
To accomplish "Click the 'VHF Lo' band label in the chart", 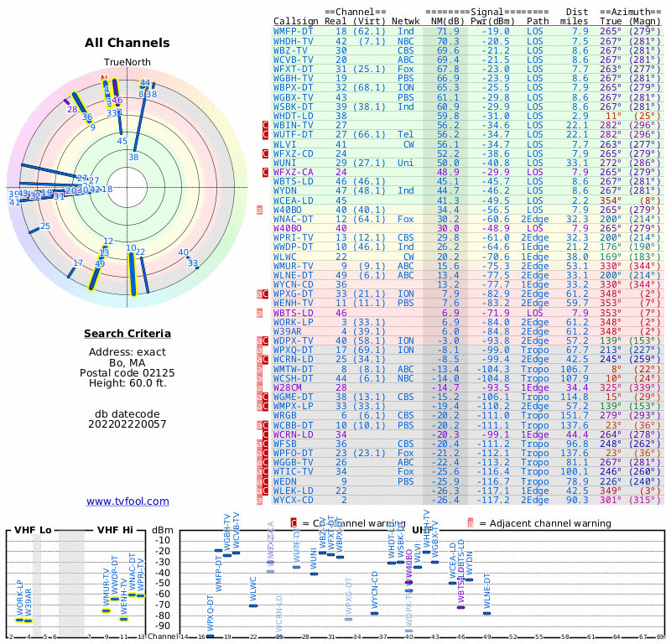I will (33, 530).
